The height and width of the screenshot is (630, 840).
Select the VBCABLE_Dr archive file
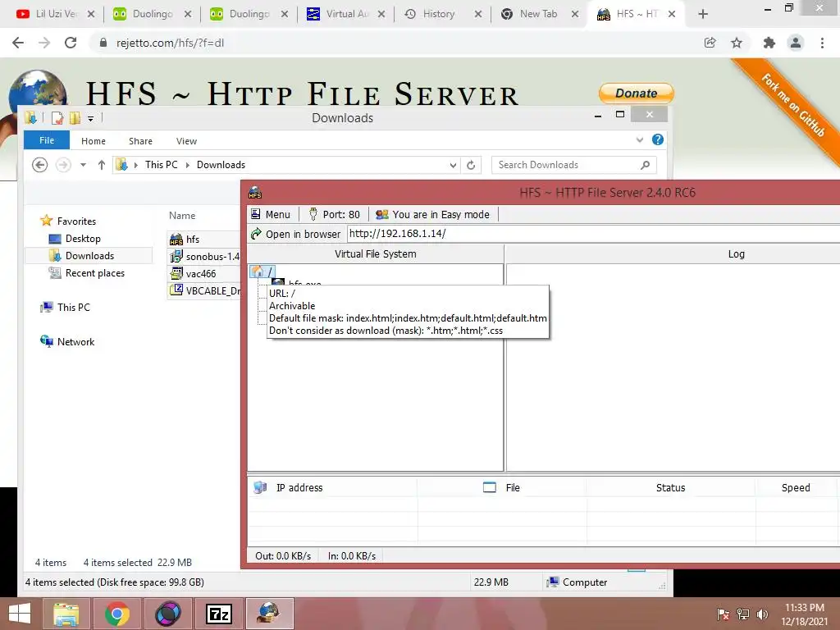tap(204, 290)
